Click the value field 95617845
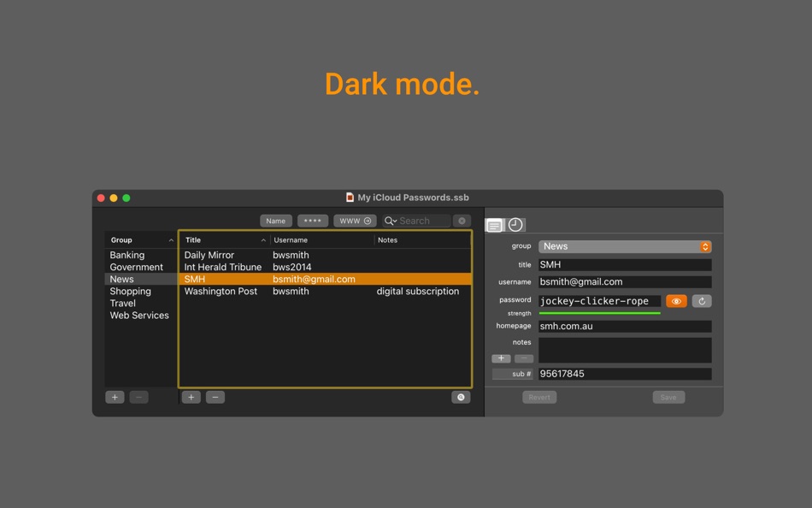 tap(625, 375)
